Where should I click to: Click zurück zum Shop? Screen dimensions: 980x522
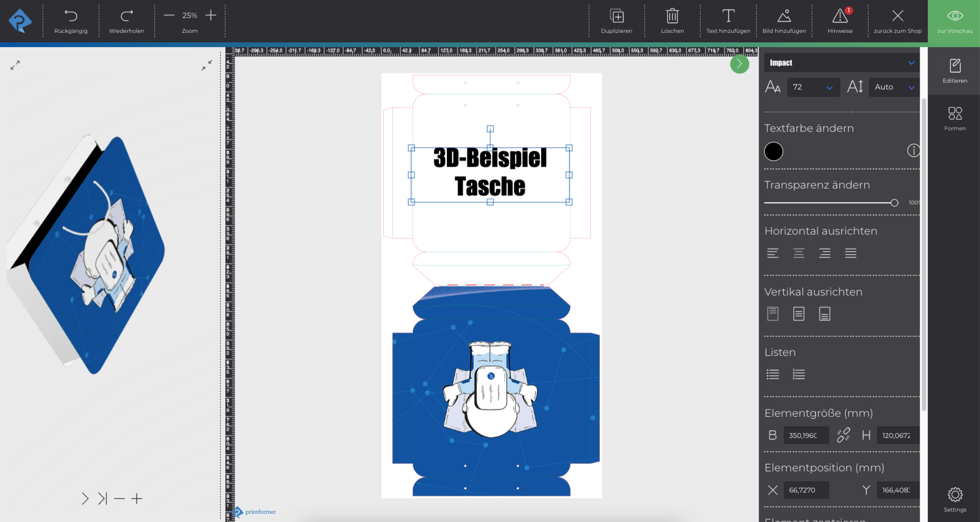(x=897, y=21)
